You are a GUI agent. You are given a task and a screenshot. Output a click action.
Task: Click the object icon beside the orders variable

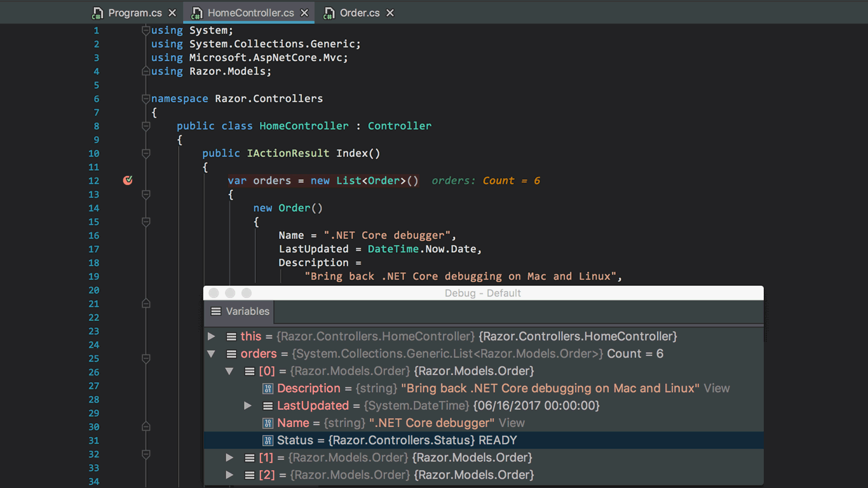pos(230,353)
